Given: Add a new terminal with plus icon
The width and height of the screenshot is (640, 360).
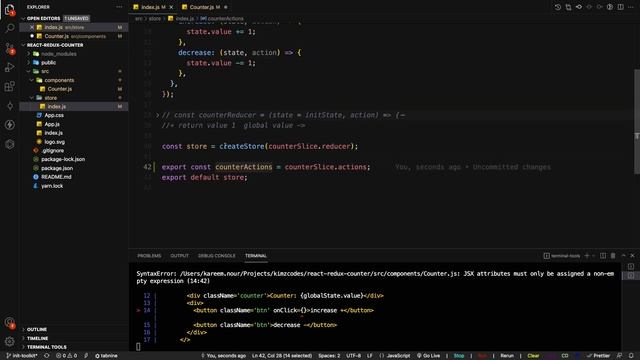Looking at the screenshot, I should click(587, 256).
